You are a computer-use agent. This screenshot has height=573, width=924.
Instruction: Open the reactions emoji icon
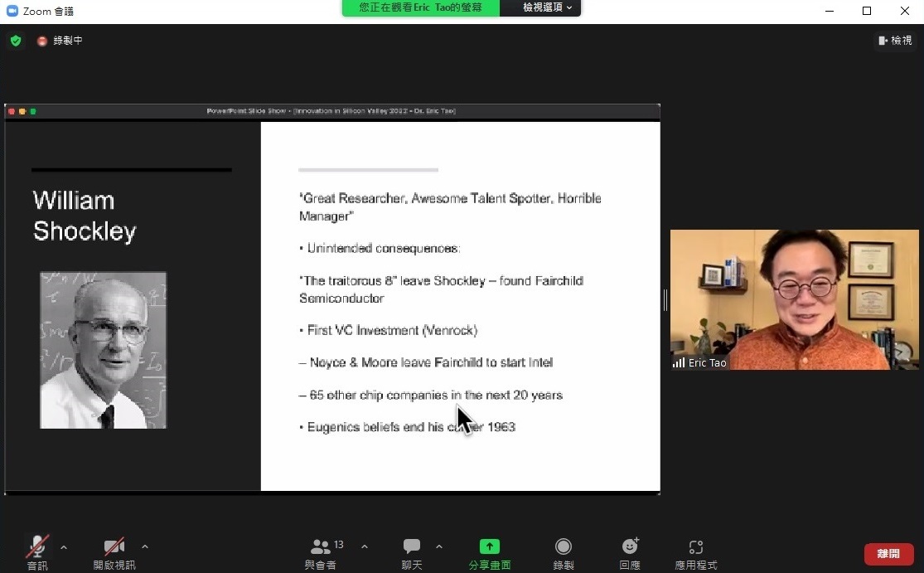[630, 546]
